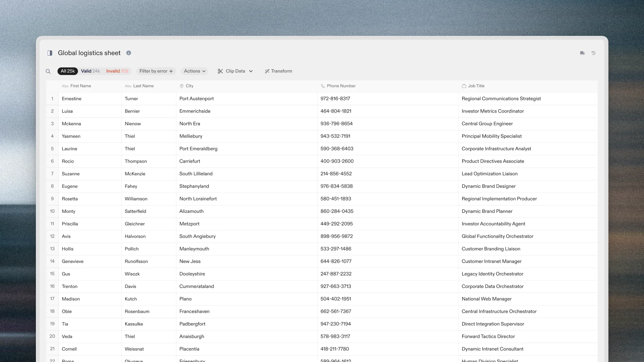Select the Port Austenport city cell
This screenshot has height=362, width=644.
(197, 99)
